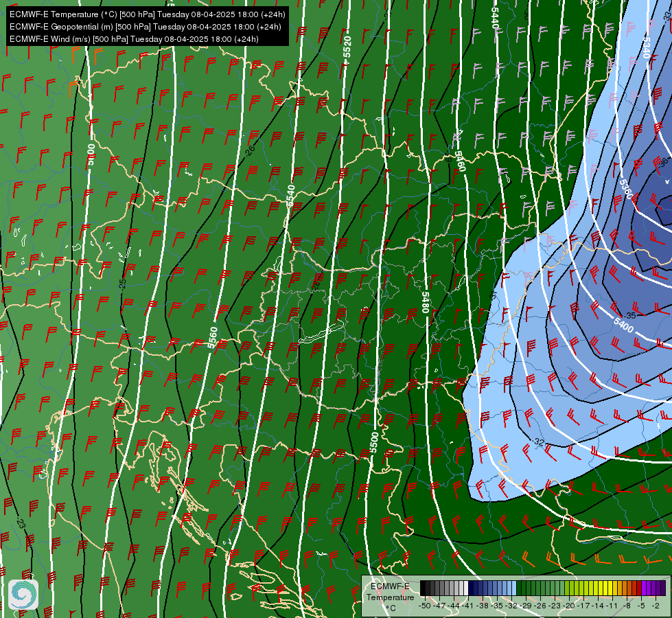Click the -35 isotherm label
The height and width of the screenshot is (618, 672).
pyautogui.click(x=629, y=316)
